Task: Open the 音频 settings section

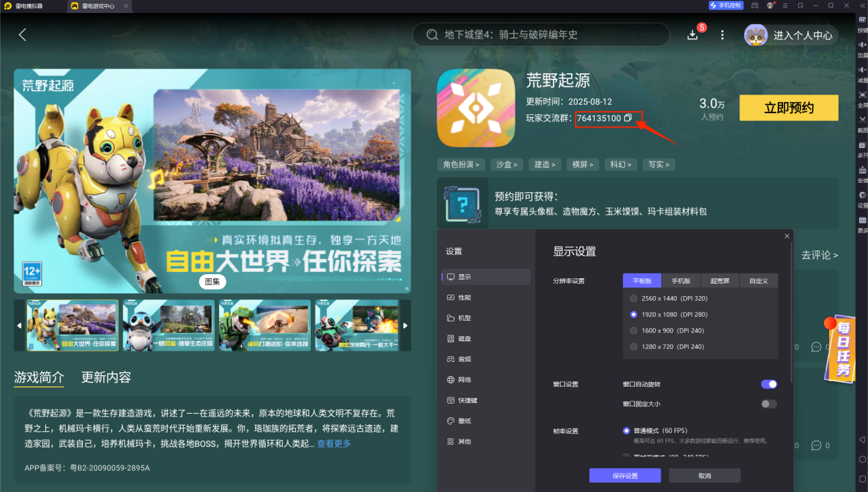Action: 486,359
